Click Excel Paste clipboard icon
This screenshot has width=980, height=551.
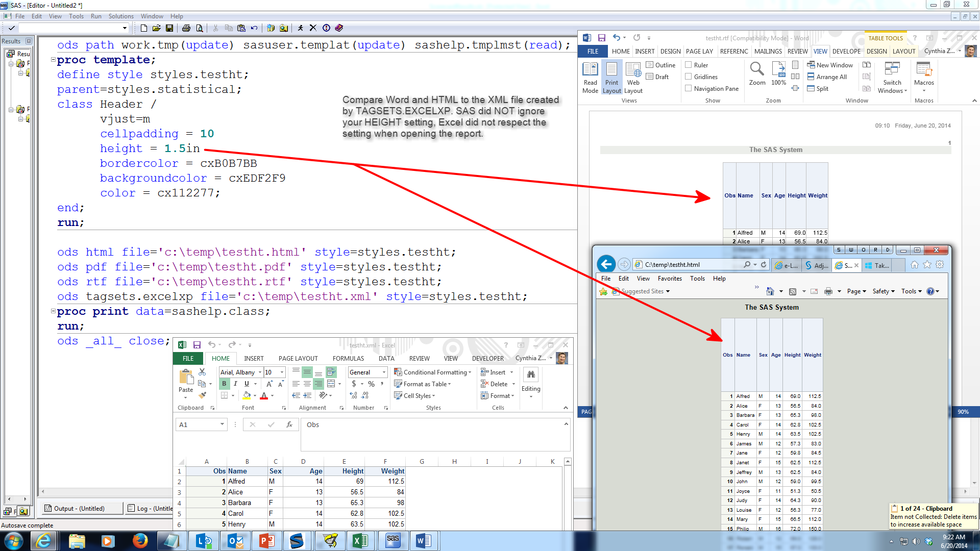[186, 377]
